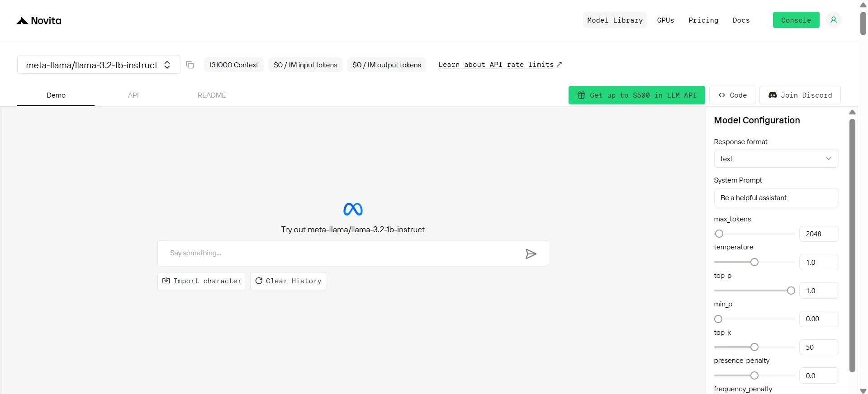868x394 pixels.
Task: Click the Join Discord button
Action: coord(800,95)
